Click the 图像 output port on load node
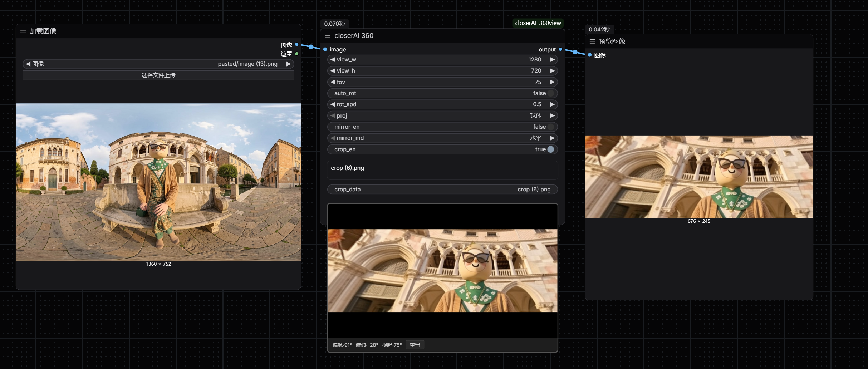Image resolution: width=868 pixels, height=369 pixels. pyautogui.click(x=296, y=45)
